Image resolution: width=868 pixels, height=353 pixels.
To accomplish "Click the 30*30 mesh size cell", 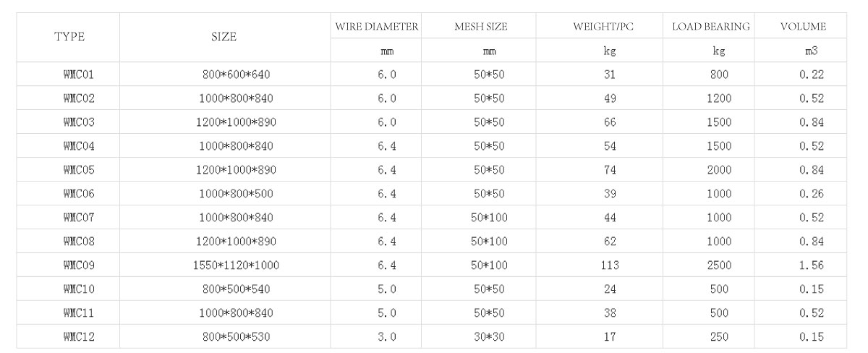I will pos(489,337).
